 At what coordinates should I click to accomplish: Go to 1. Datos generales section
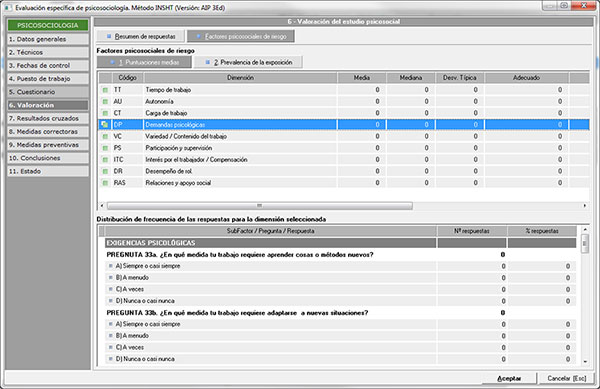(48, 39)
